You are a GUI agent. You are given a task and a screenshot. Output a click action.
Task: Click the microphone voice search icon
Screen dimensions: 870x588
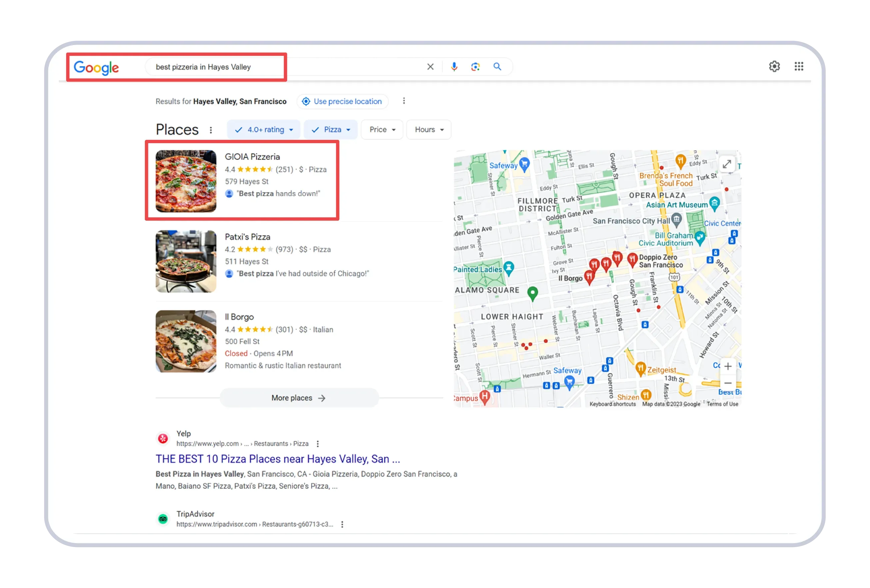454,67
